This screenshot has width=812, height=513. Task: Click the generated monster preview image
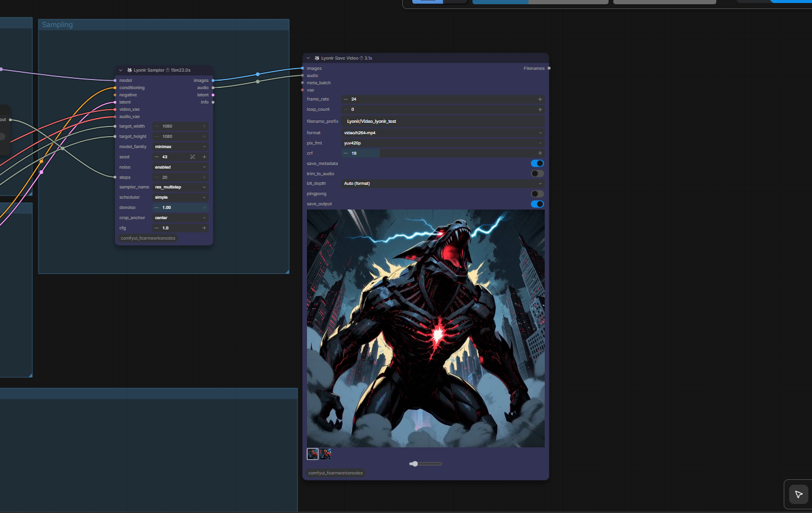(426, 328)
